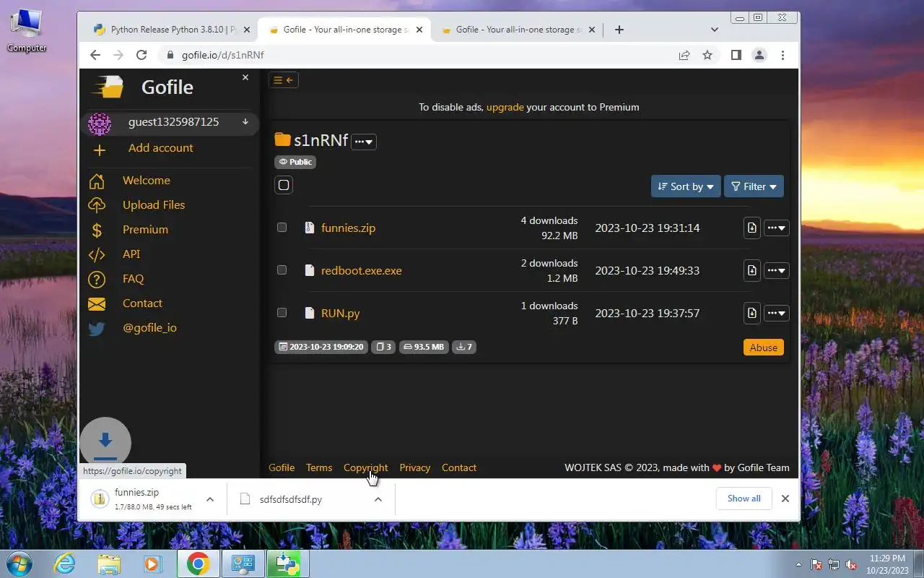The width and height of the screenshot is (924, 578).
Task: Click Show all downloads
Action: 744,499
